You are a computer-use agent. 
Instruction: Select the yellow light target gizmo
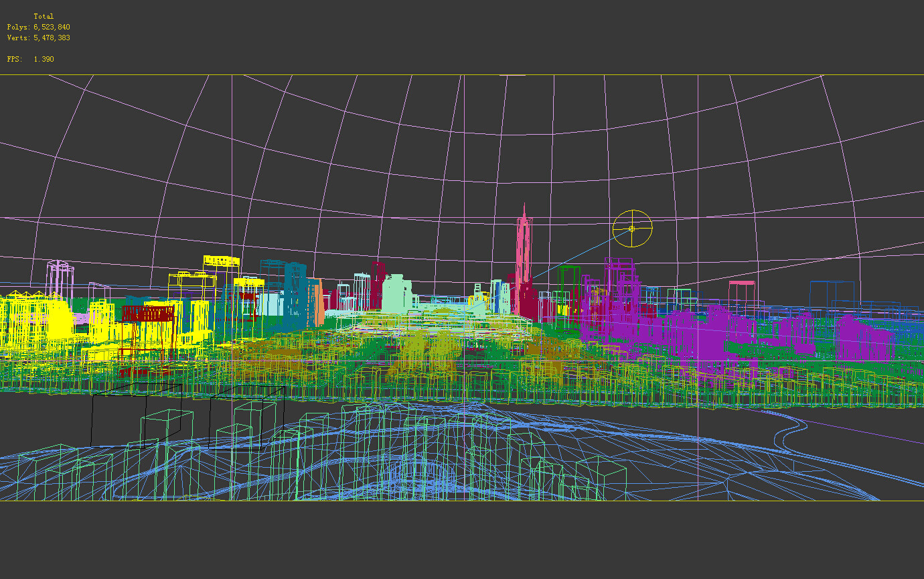click(x=632, y=228)
